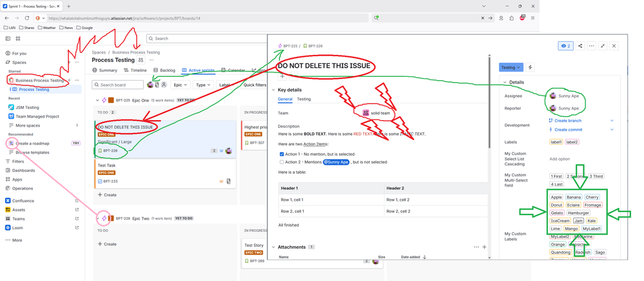Open Team Managed Project
The width and height of the screenshot is (644, 281).
(x=37, y=116)
